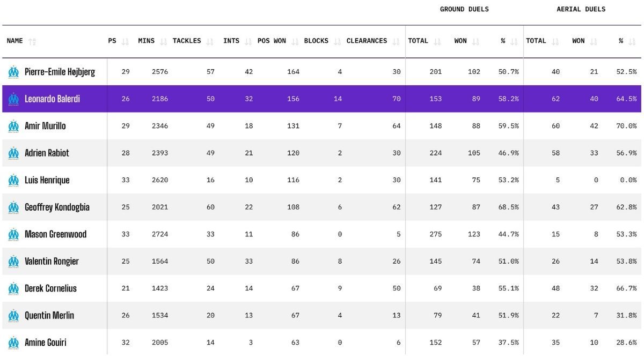Sort by CLEARANCES arrows icon
The width and height of the screenshot is (644, 357).
(396, 41)
